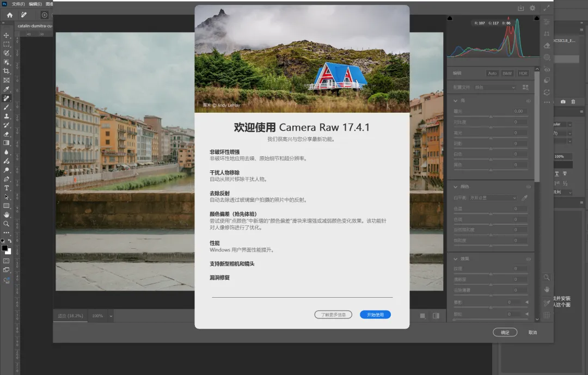Click the 色温 temperature slider handle

coord(491,214)
